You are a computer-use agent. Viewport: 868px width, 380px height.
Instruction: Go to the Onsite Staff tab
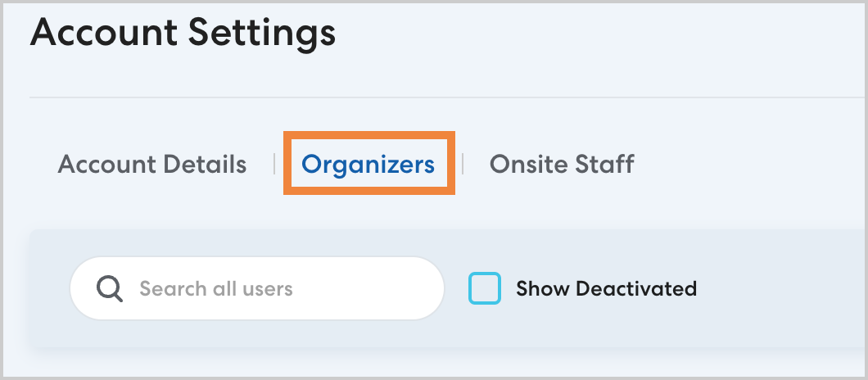coord(562,164)
